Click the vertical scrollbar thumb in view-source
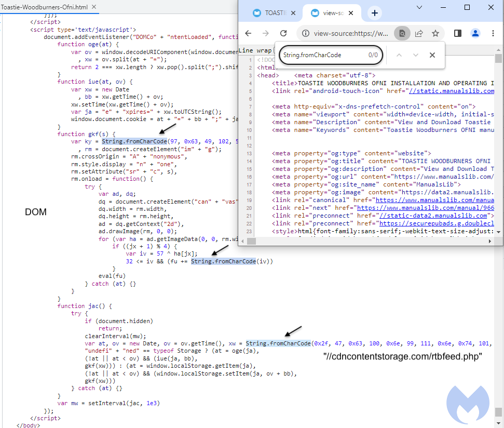 (x=498, y=59)
